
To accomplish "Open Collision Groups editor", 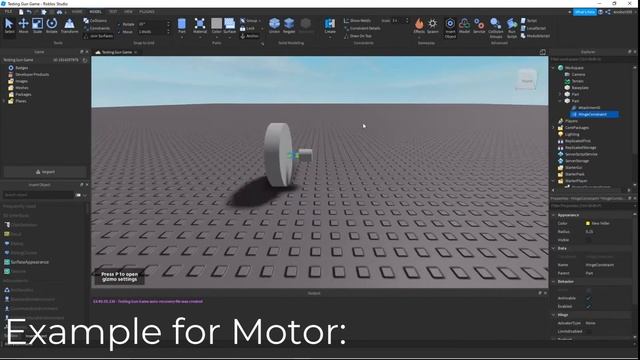I will point(496,28).
